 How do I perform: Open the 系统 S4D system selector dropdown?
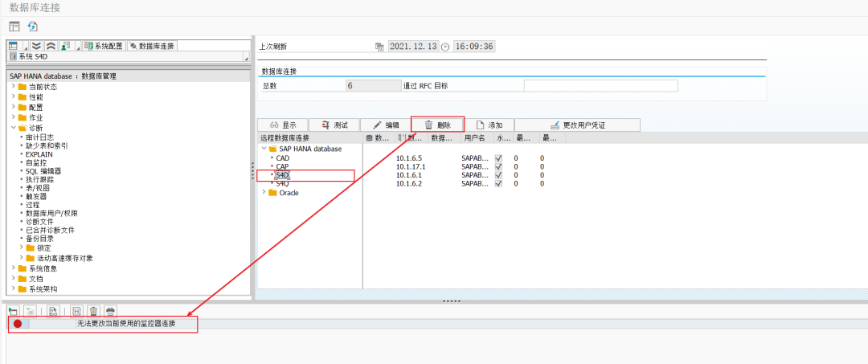pos(247,56)
